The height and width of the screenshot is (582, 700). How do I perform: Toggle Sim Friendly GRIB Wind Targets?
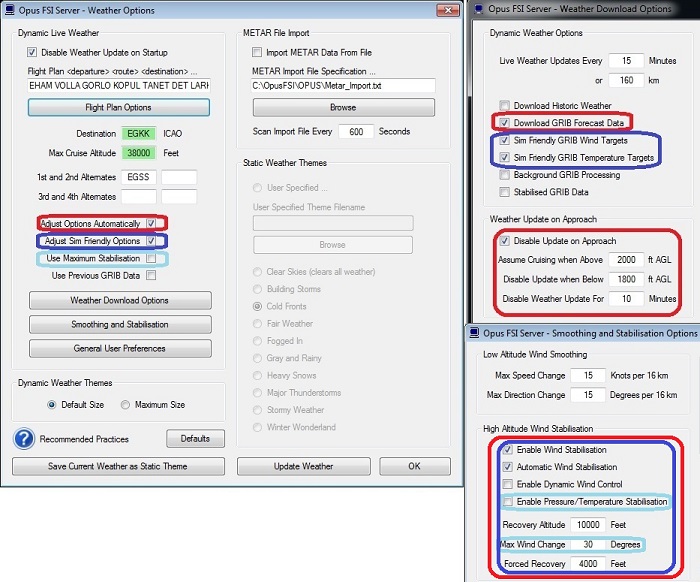click(504, 140)
